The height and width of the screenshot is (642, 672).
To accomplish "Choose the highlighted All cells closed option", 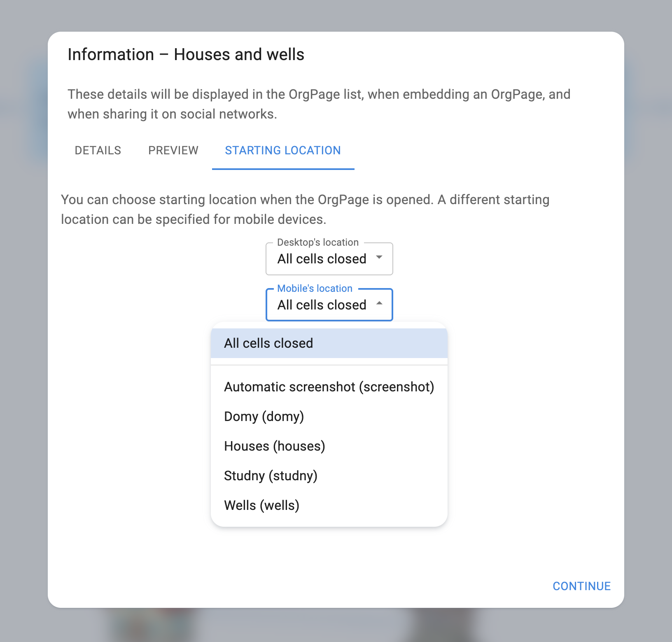I will [x=268, y=343].
